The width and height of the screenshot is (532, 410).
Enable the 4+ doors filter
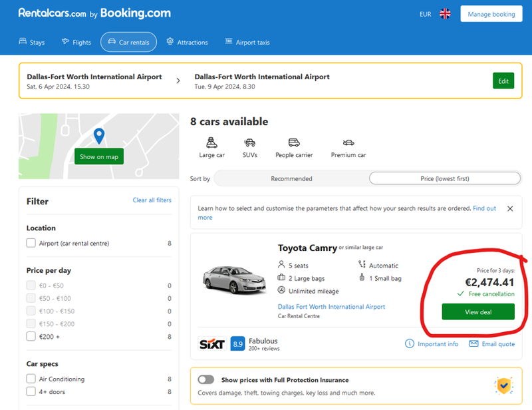(x=31, y=391)
